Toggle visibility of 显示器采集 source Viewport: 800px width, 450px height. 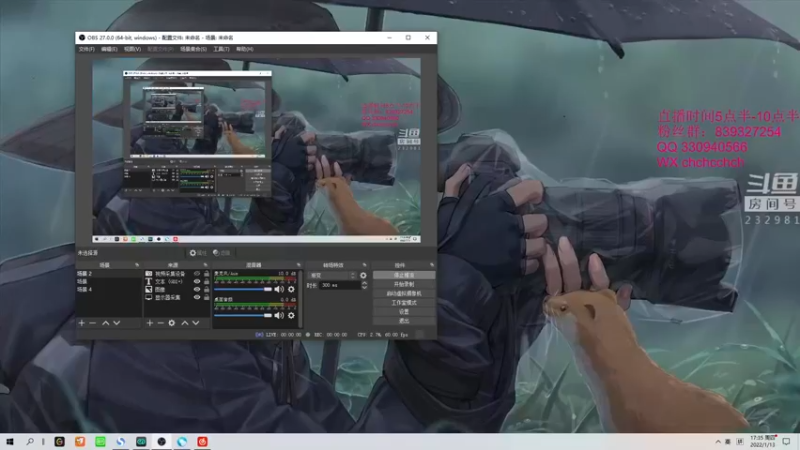click(x=197, y=297)
